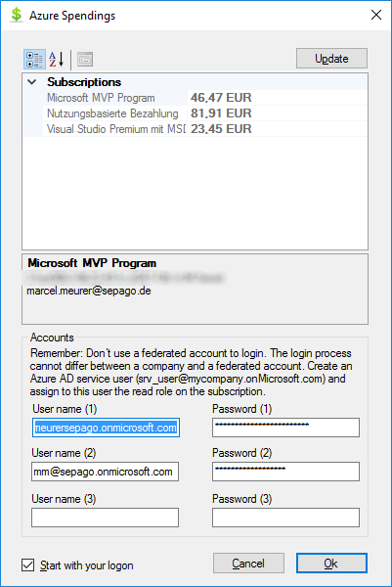Focus the Password (1) field
This screenshot has width=392, height=587.
(x=285, y=428)
